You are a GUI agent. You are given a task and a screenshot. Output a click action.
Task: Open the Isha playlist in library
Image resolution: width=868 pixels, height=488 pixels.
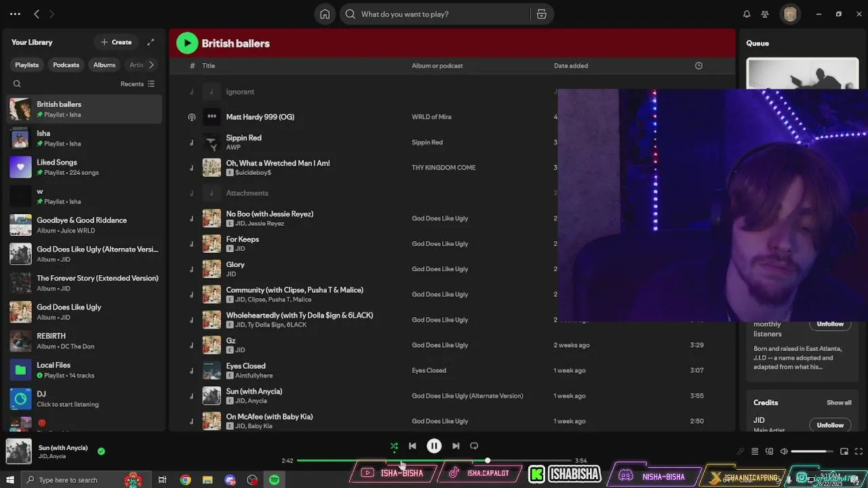tap(84, 138)
